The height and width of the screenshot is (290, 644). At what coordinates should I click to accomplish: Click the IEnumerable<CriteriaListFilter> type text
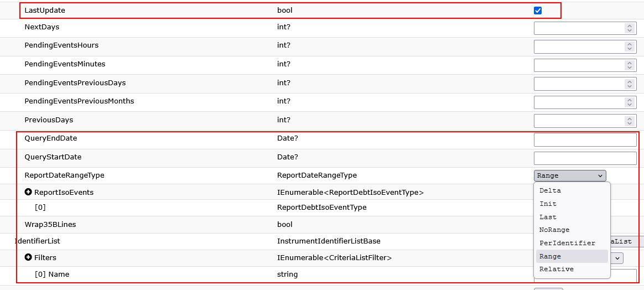click(334, 257)
